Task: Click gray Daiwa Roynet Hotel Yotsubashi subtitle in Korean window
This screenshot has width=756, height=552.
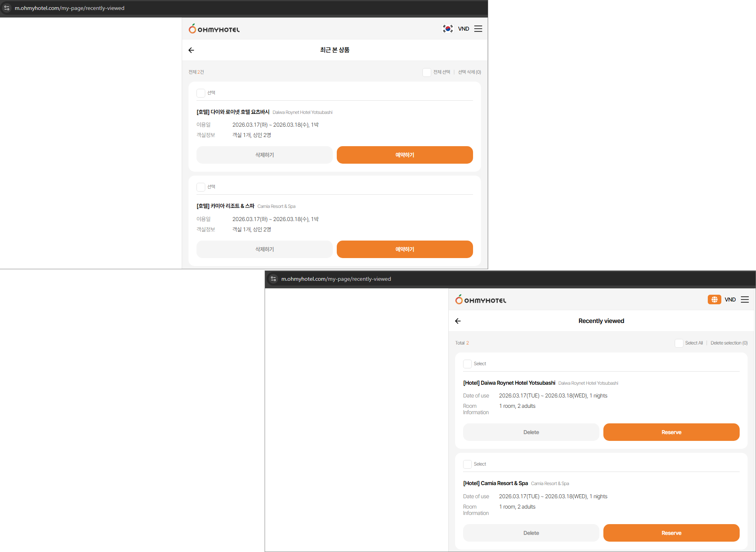Action: click(x=302, y=112)
